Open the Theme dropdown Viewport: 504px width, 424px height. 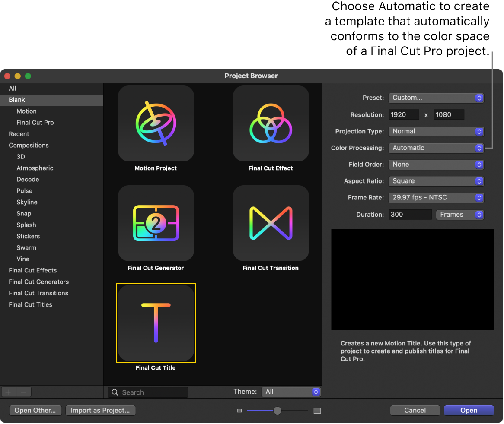pyautogui.click(x=291, y=392)
